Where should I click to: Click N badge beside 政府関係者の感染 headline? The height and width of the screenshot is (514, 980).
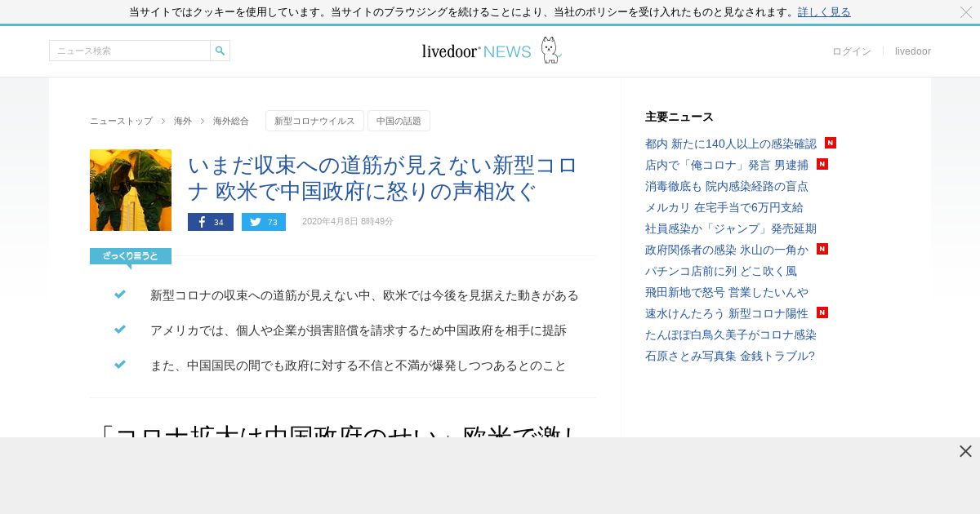click(822, 249)
